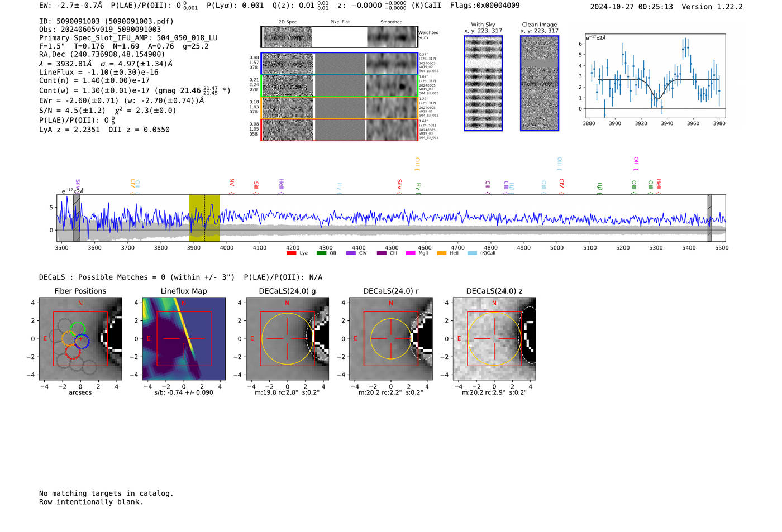Click the LineFlux = -1.10(±0.30)e-16 text line

point(99,72)
